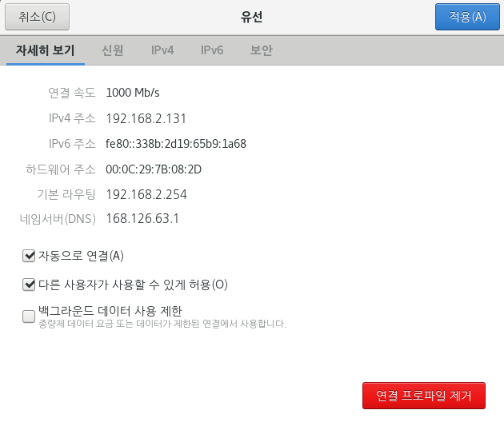
Task: Select DNS value 168.126.63.1
Action: tap(142, 219)
